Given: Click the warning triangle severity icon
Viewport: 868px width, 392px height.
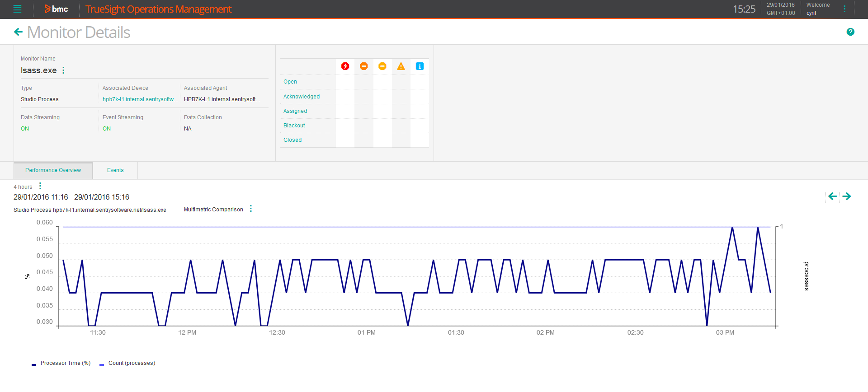Looking at the screenshot, I should pyautogui.click(x=401, y=66).
